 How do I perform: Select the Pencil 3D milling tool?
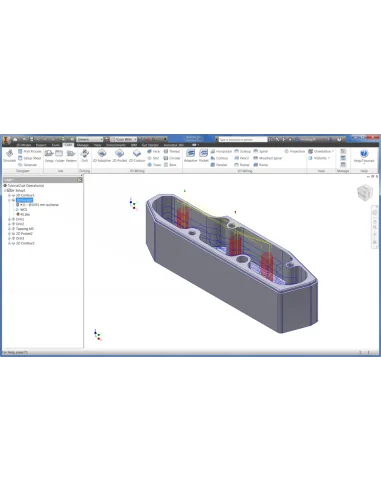click(x=242, y=158)
